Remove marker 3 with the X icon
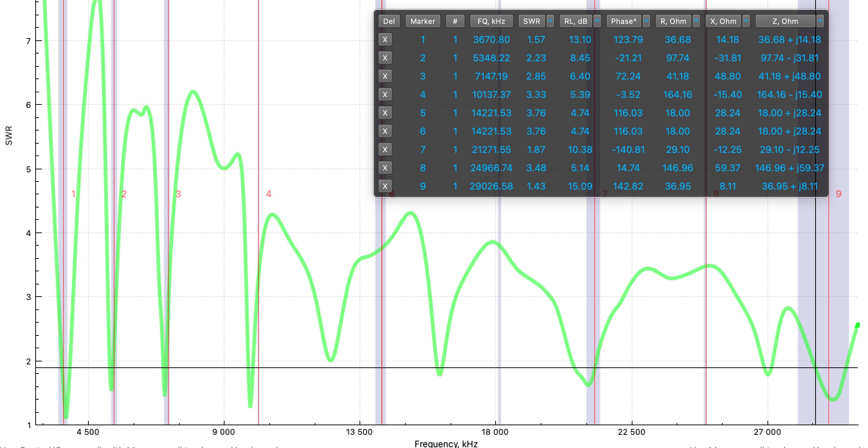The width and height of the screenshot is (868, 448). [x=386, y=76]
